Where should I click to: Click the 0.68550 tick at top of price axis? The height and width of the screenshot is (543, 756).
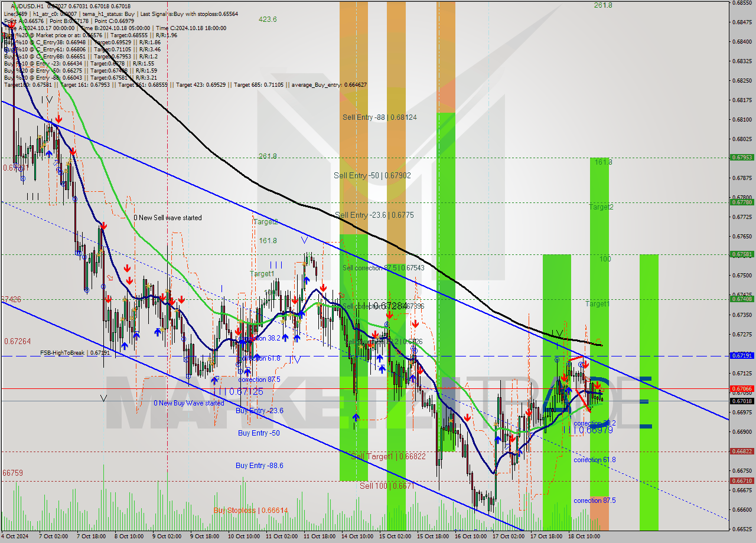pos(741,3)
